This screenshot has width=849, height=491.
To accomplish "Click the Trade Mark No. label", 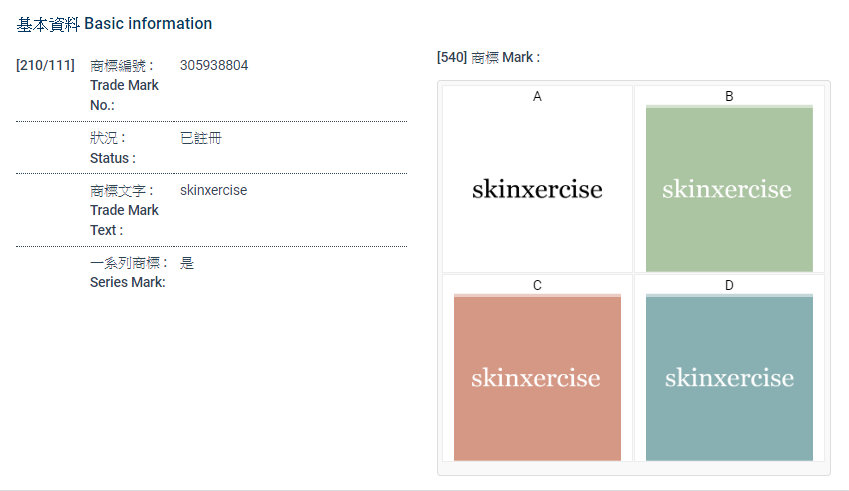I will pos(124,85).
